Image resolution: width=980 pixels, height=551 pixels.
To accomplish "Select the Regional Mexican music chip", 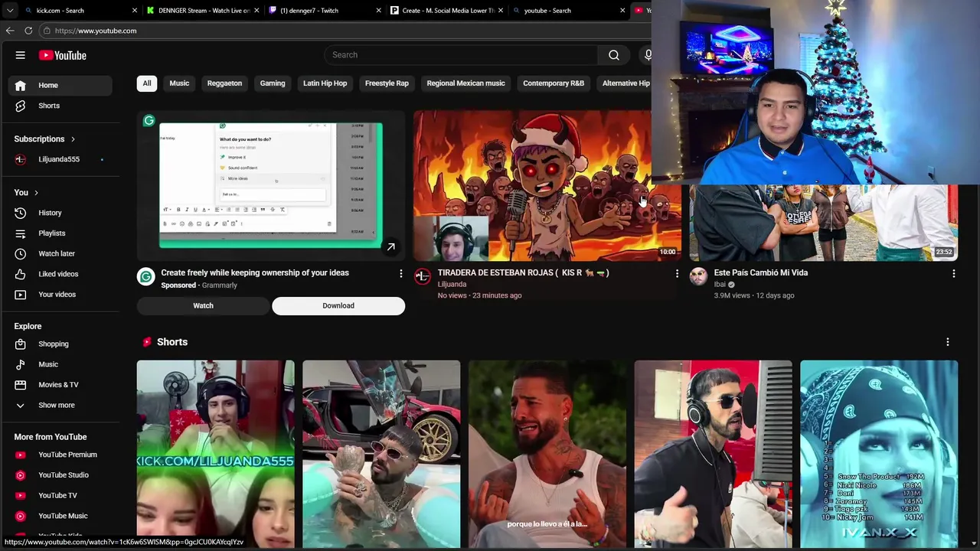I will click(465, 83).
